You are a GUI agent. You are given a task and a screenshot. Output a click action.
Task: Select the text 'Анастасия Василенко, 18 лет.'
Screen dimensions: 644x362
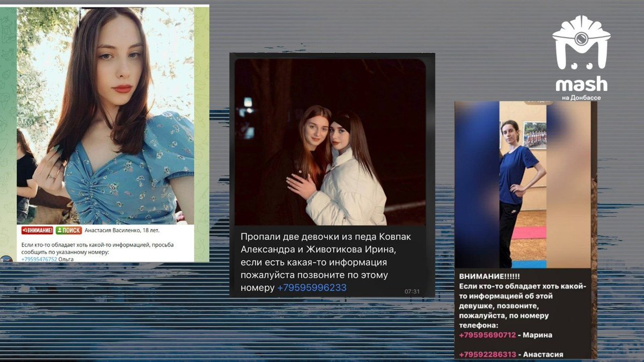[122, 231]
